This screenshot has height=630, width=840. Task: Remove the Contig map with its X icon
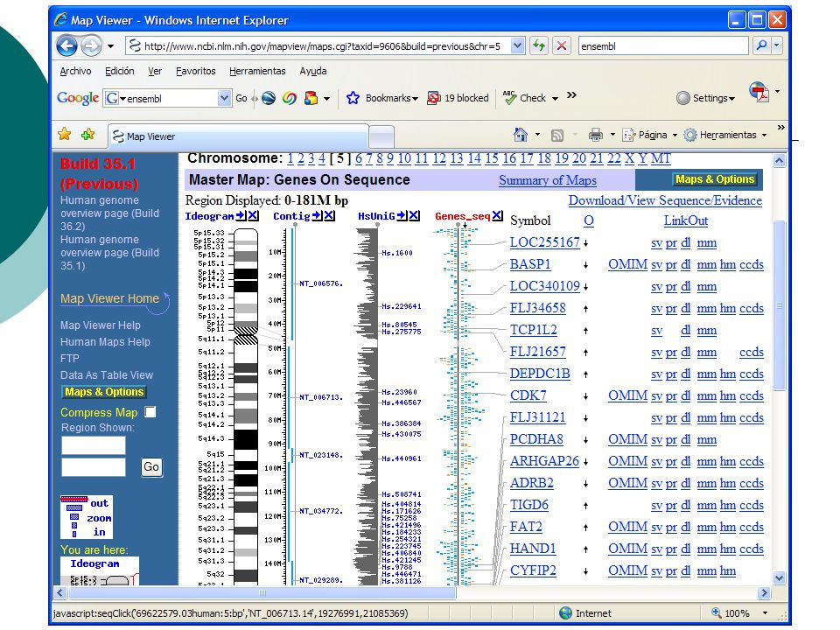click(x=330, y=215)
